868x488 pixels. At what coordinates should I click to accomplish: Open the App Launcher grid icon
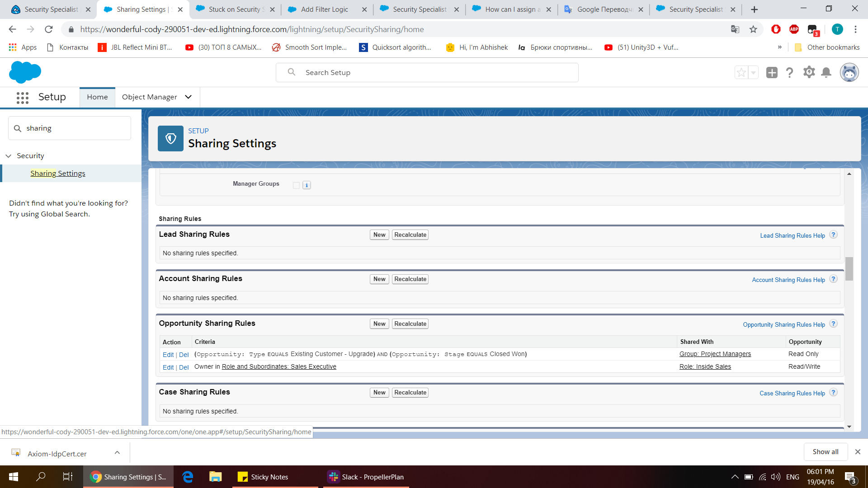(22, 97)
